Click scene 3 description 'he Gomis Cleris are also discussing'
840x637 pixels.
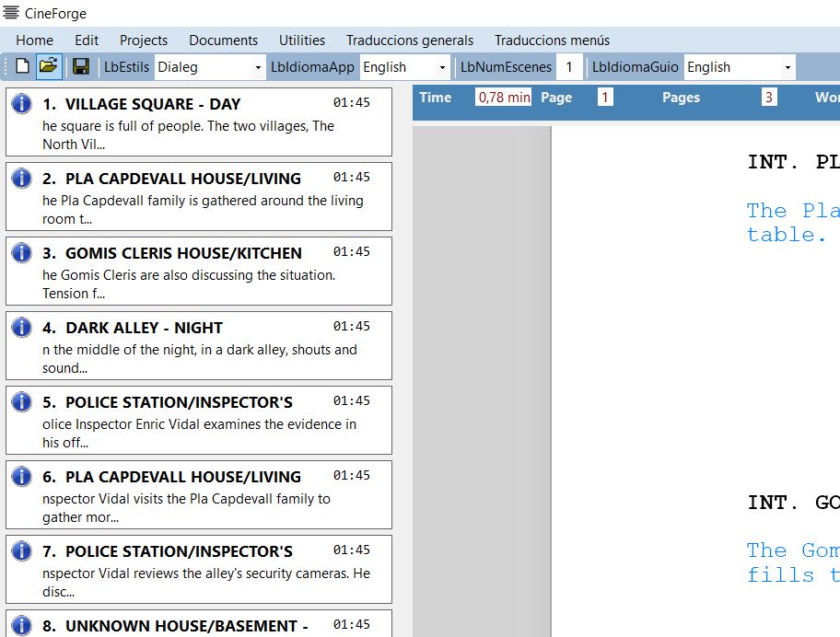(189, 284)
